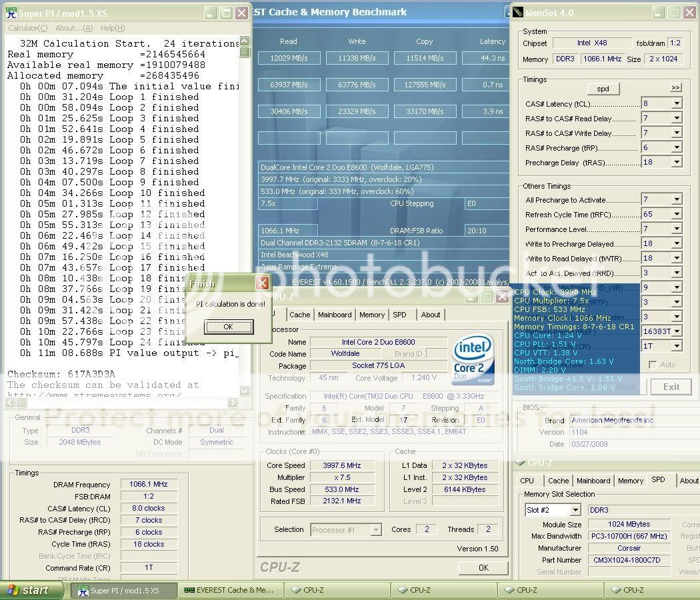Select Mainboard tab in the Slot #2 CPU-Z window
The image size is (700, 600).
593,481
